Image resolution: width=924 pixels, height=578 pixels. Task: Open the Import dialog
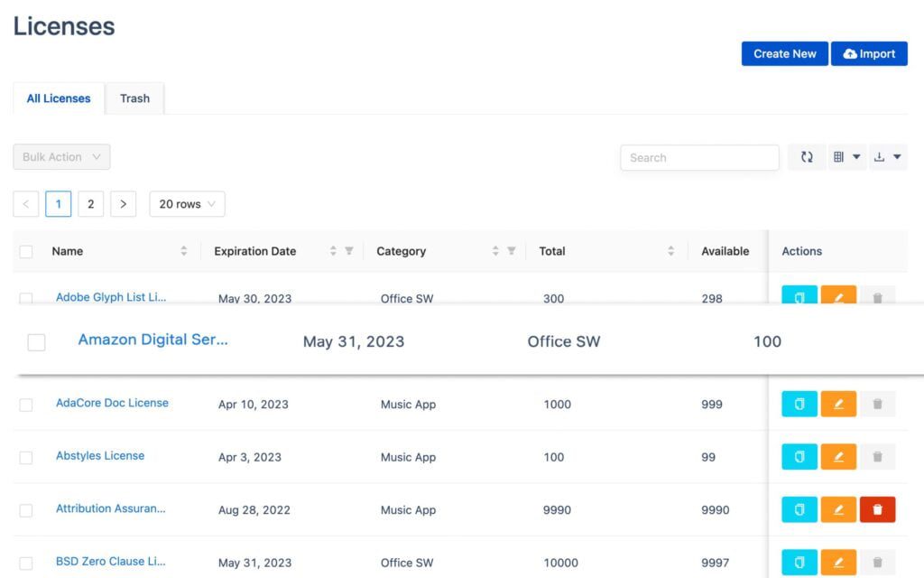[868, 53]
